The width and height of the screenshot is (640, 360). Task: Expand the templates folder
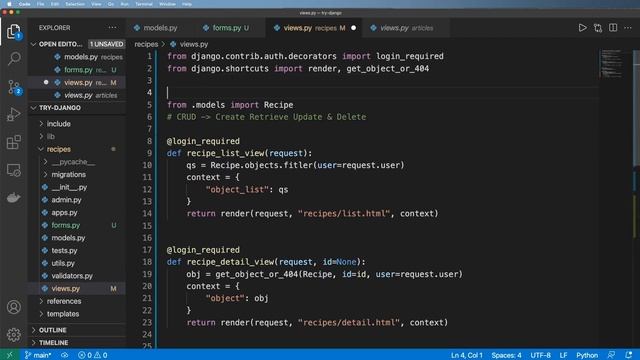pyautogui.click(x=63, y=313)
